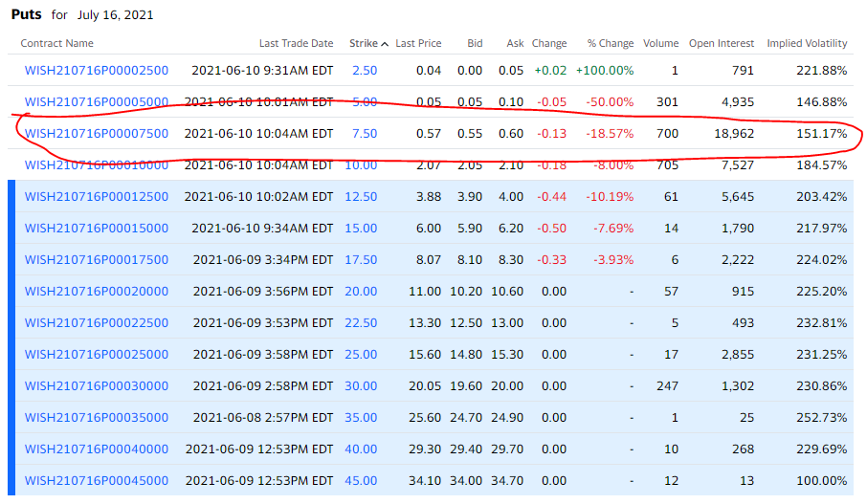Click the 15.00 strike price link
Viewport: 867px width, 504px height.
[x=361, y=228]
